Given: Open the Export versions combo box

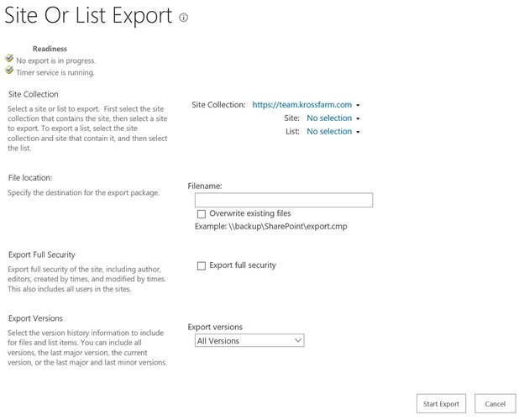Looking at the screenshot, I should tap(249, 341).
